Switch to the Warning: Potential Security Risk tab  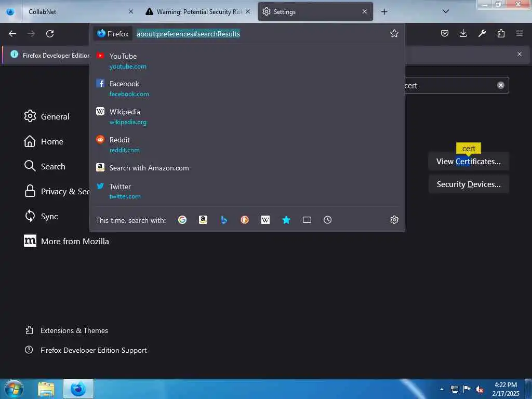(198, 12)
